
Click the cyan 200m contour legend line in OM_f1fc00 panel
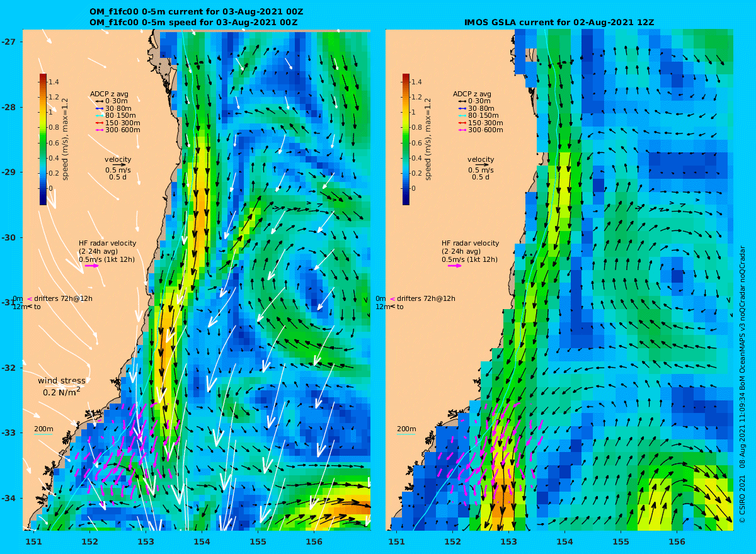tap(43, 434)
